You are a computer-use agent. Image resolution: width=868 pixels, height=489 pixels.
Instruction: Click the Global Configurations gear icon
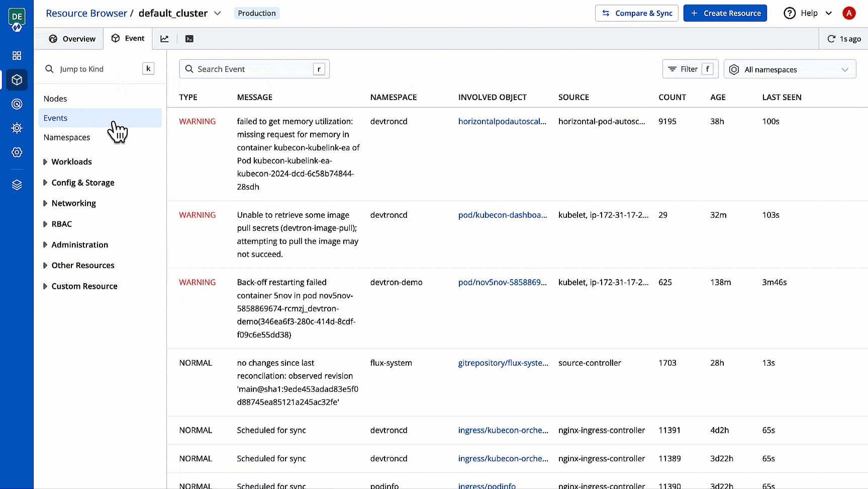point(17,152)
